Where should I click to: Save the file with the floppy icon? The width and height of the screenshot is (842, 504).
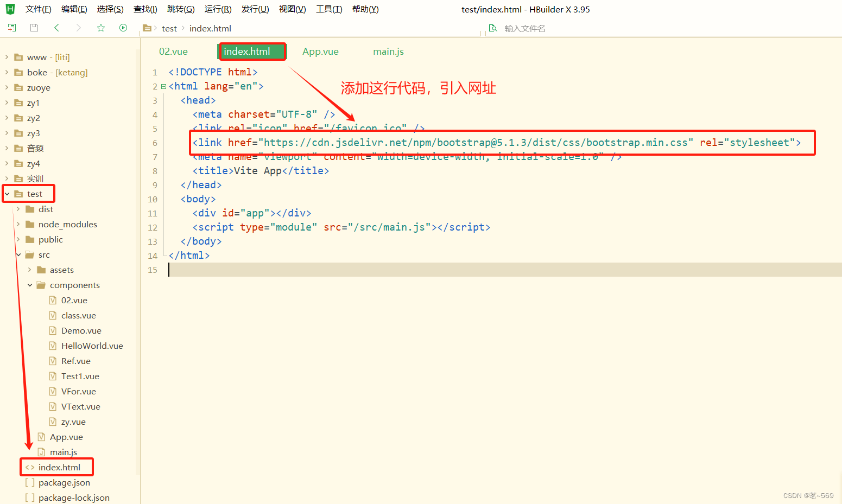click(x=34, y=28)
